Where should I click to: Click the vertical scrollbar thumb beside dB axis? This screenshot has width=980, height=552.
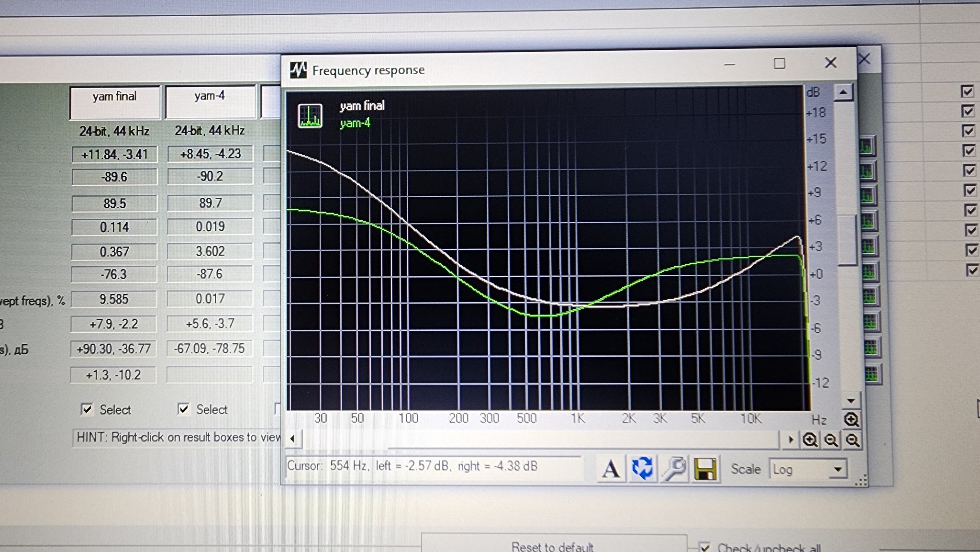pyautogui.click(x=848, y=239)
